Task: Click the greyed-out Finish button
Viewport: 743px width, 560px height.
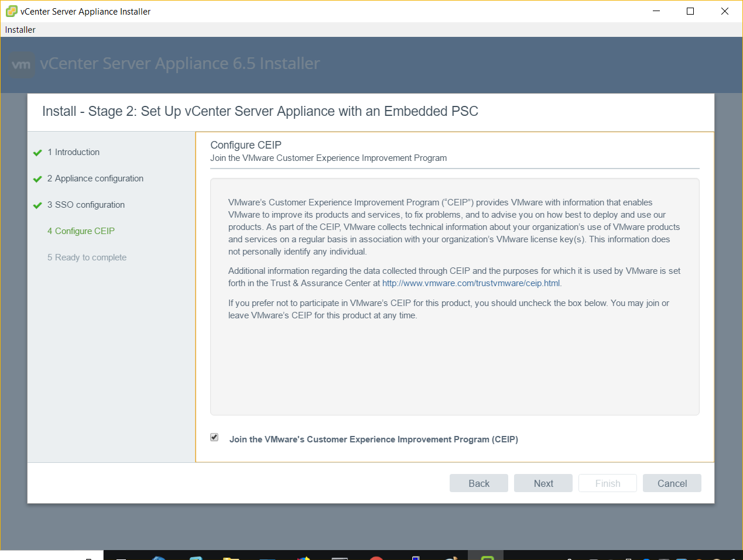Action: coord(608,483)
